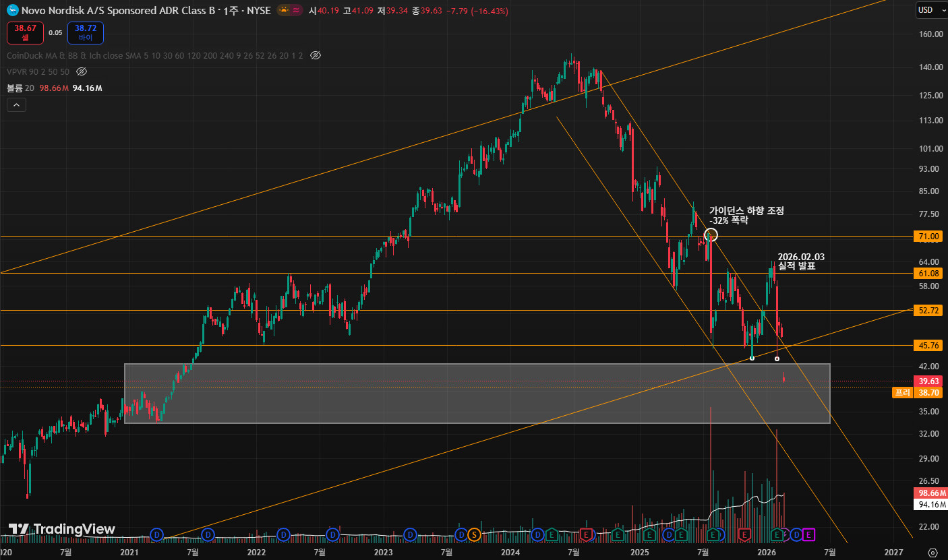Screen dimensions: 948x560
Task: Click the pink wavy data status icon
Action: pyautogui.click(x=297, y=11)
